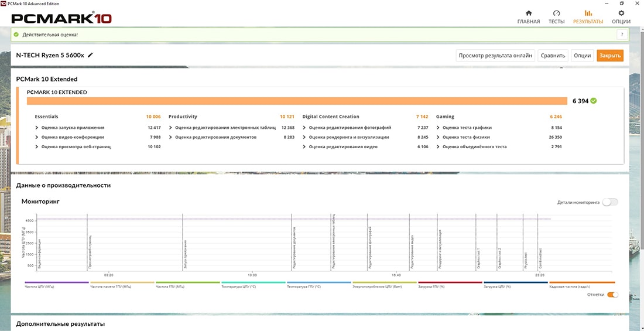Open the Options gear icon

pos(621,13)
